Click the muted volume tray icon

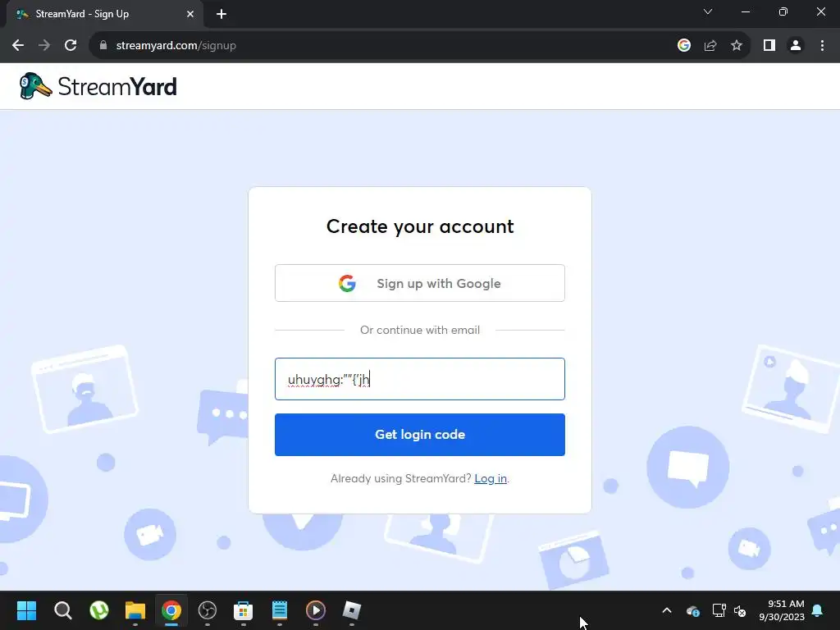pyautogui.click(x=740, y=610)
